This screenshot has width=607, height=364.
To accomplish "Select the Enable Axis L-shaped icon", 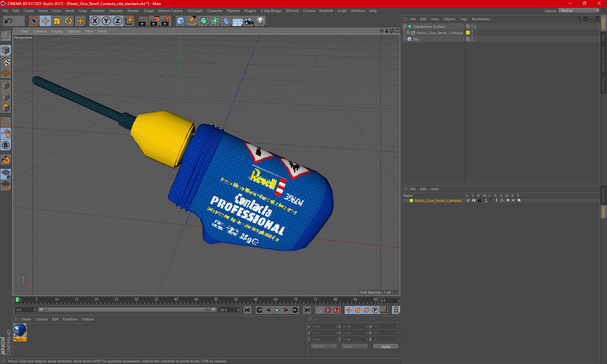I will tap(6, 122).
